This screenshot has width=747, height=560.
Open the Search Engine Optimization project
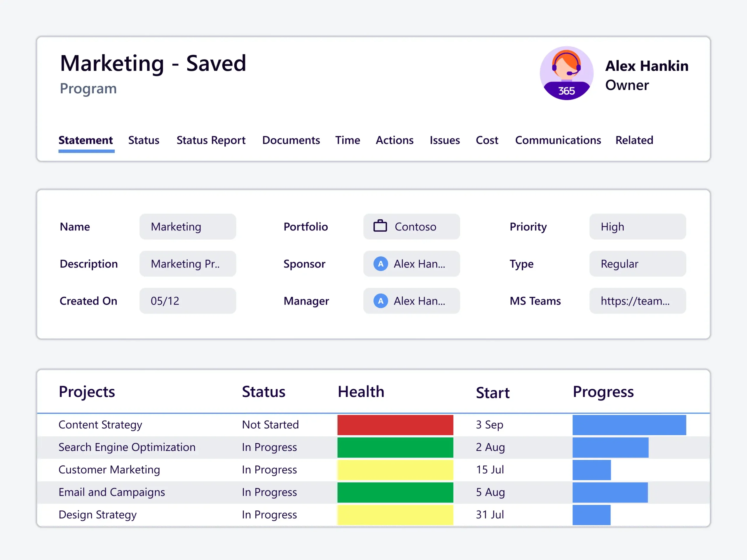[x=127, y=447]
